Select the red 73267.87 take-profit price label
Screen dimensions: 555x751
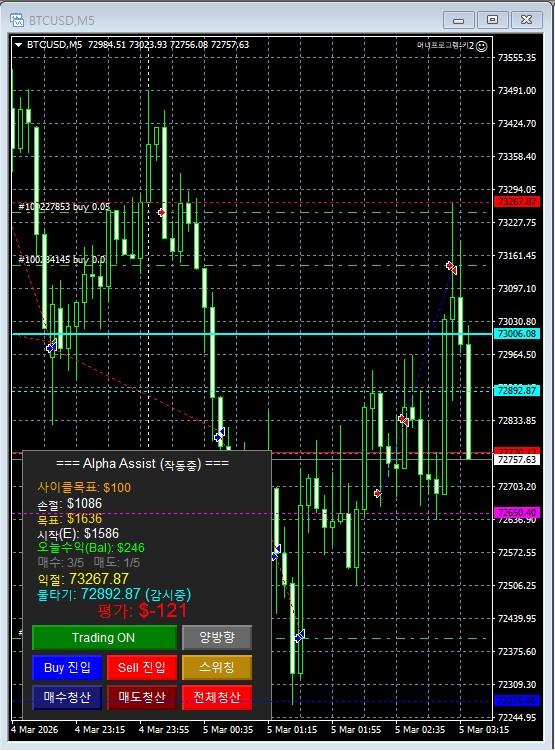(517, 202)
